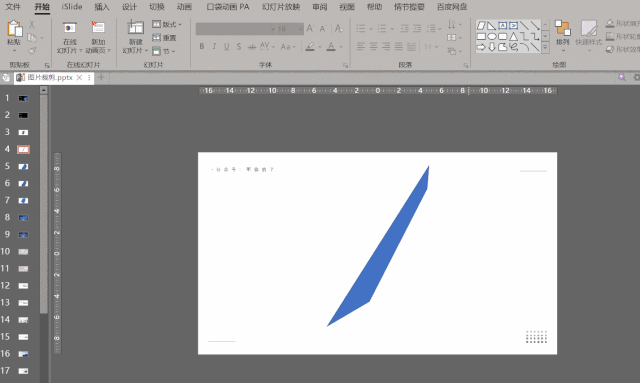Select the rectangle shape in the gallery
This screenshot has height=383, width=640.
pos(481,36)
